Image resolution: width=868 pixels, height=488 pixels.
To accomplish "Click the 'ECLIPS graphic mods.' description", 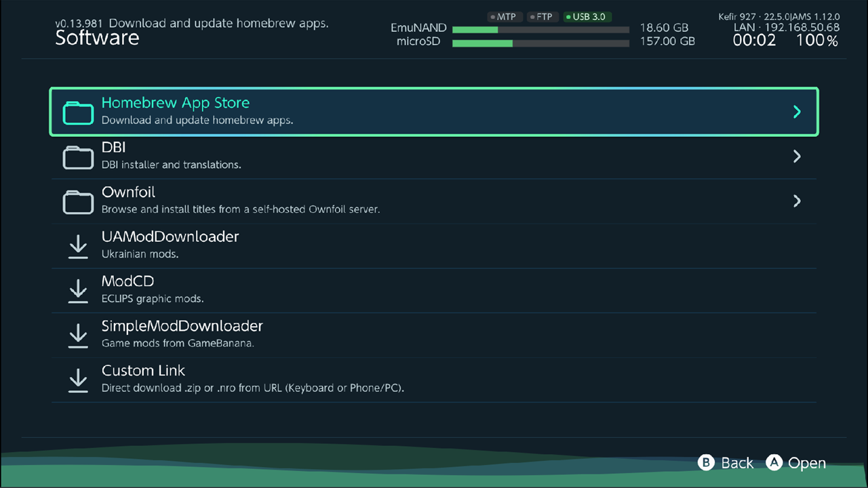I will (x=153, y=299).
